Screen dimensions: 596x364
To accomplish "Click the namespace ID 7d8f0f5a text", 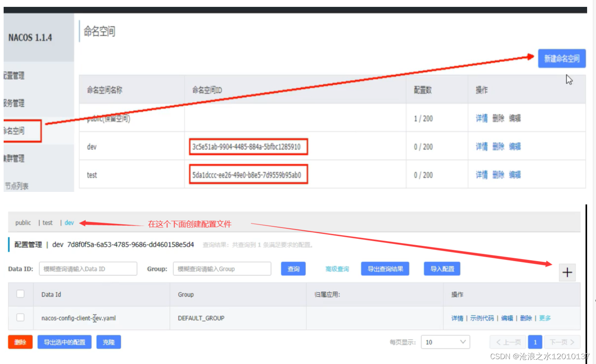I will tap(131, 244).
